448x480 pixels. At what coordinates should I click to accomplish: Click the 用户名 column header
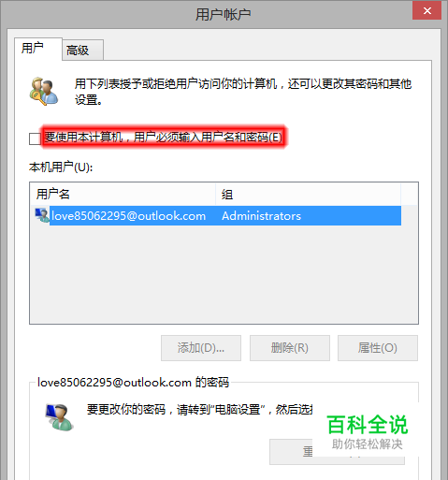point(123,194)
